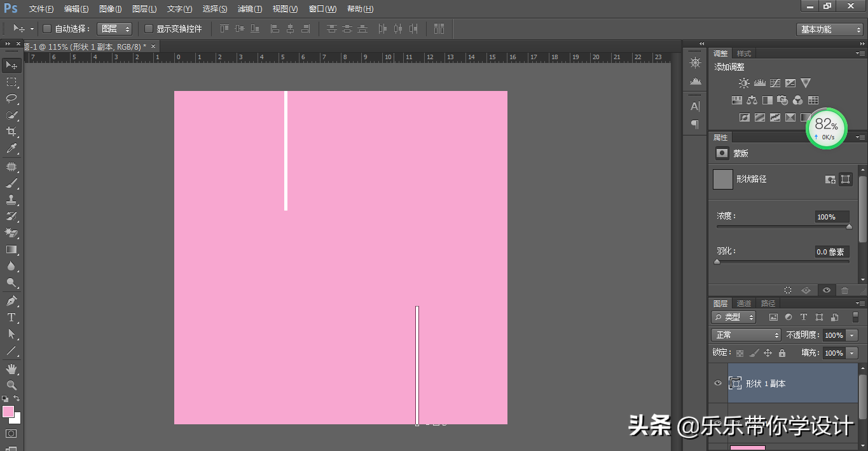868x451 pixels.
Task: Switch to the 路径 tab
Action: (x=768, y=303)
